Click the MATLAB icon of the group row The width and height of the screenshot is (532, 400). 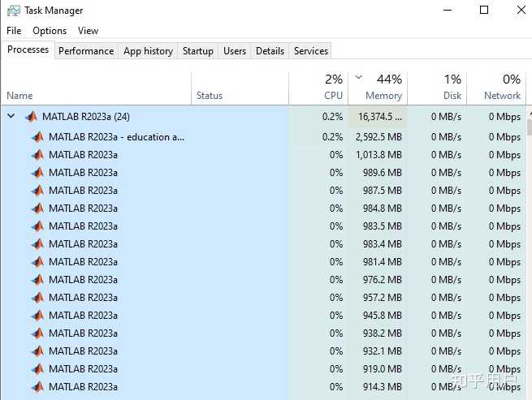click(x=31, y=117)
